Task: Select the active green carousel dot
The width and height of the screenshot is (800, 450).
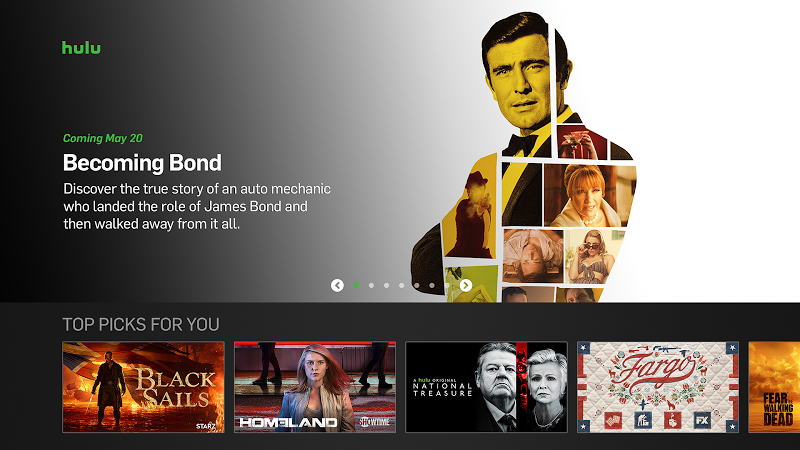Action: pos(356,285)
